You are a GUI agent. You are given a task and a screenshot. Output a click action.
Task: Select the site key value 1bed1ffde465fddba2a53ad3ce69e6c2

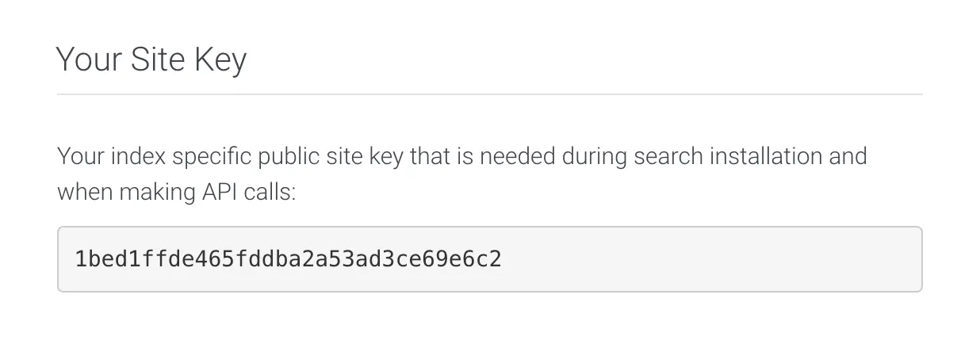coord(288,259)
